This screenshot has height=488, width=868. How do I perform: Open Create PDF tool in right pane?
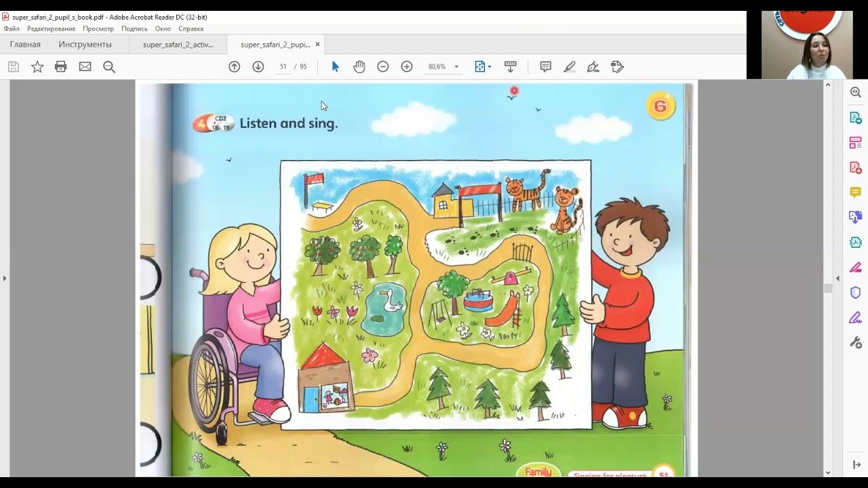[x=856, y=167]
